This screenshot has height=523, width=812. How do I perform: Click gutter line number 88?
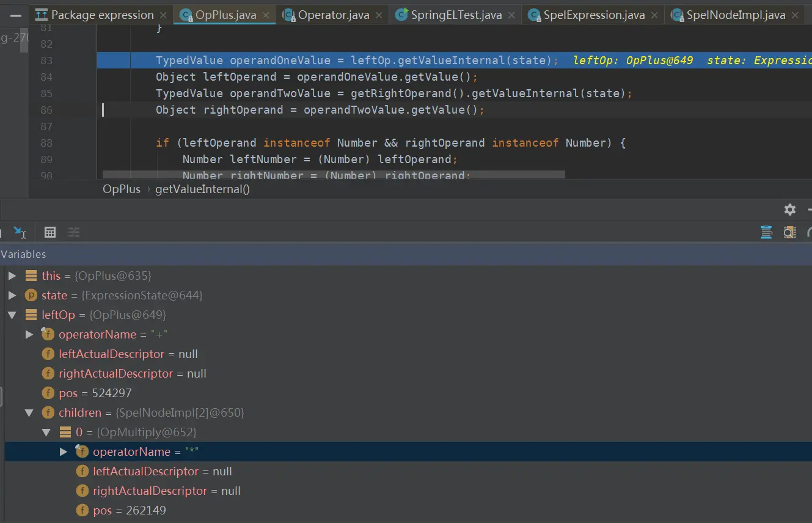pos(46,143)
